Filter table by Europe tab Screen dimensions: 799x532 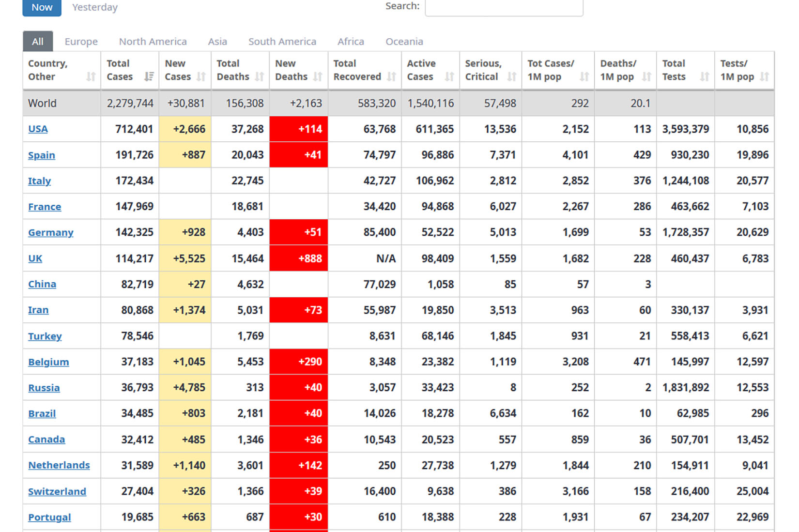point(81,42)
